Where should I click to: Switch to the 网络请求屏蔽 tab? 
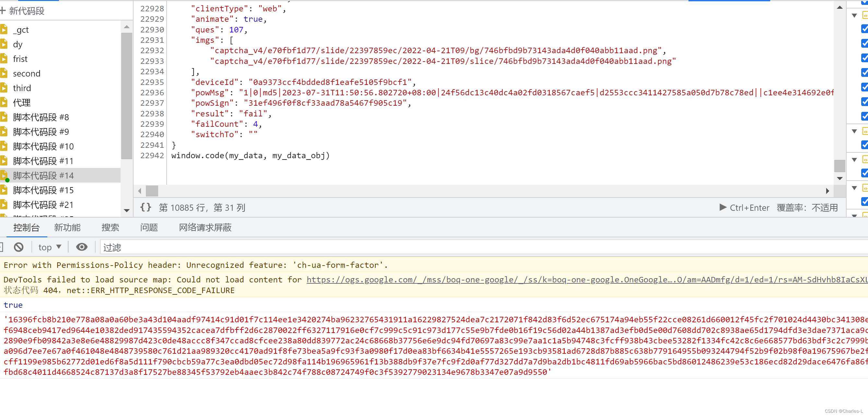click(205, 228)
